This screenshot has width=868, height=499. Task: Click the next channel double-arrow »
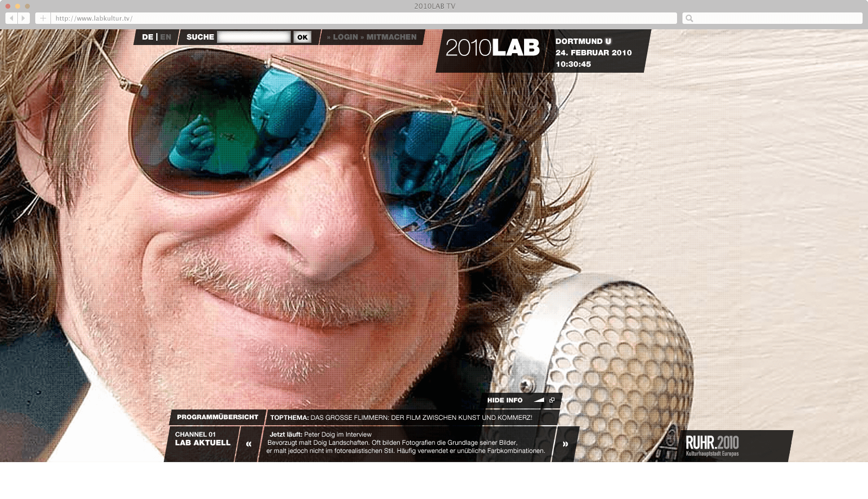(x=565, y=444)
